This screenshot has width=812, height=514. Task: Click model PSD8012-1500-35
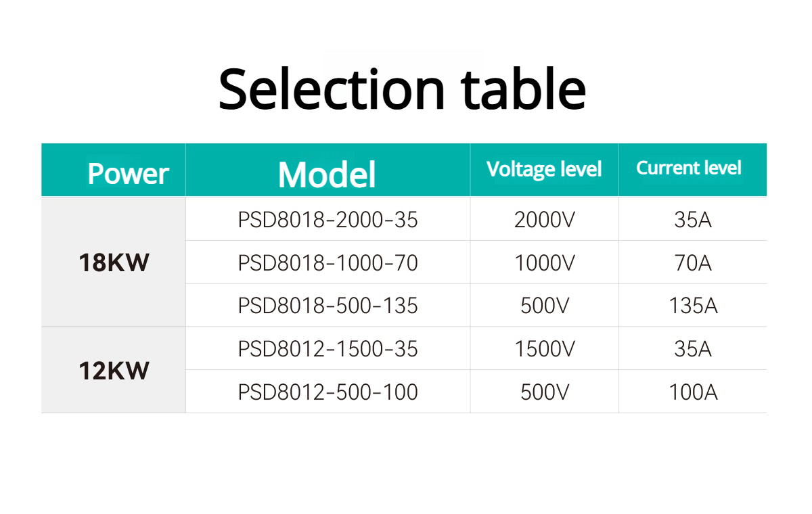[x=328, y=349]
